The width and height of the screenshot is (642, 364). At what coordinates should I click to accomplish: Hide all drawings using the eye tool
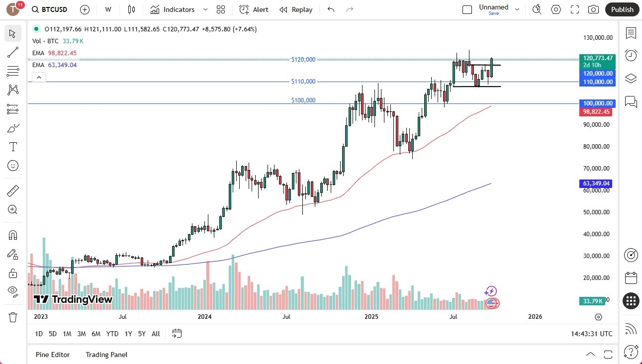point(13,291)
